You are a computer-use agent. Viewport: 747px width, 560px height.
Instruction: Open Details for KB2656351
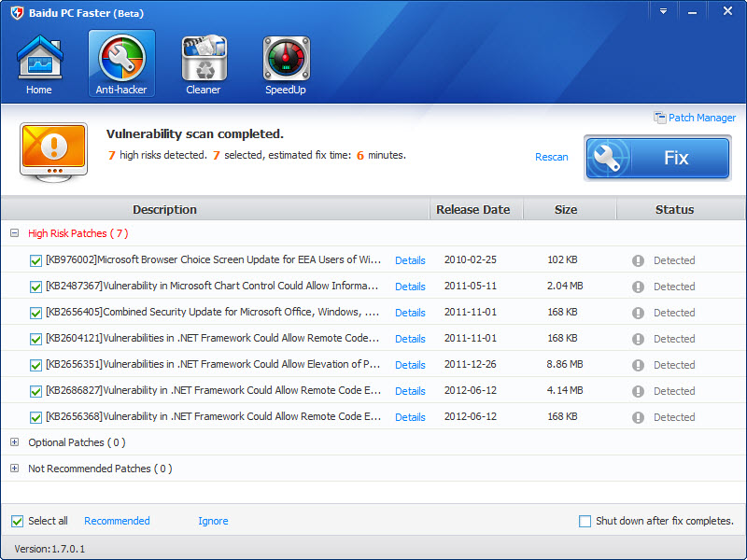coord(410,365)
